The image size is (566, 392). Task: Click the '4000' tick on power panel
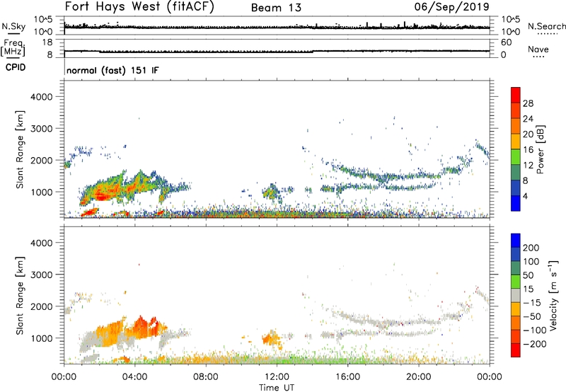pyautogui.click(x=42, y=97)
